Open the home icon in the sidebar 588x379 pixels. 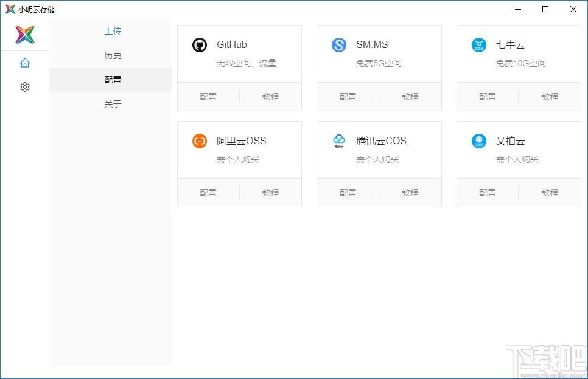(25, 63)
